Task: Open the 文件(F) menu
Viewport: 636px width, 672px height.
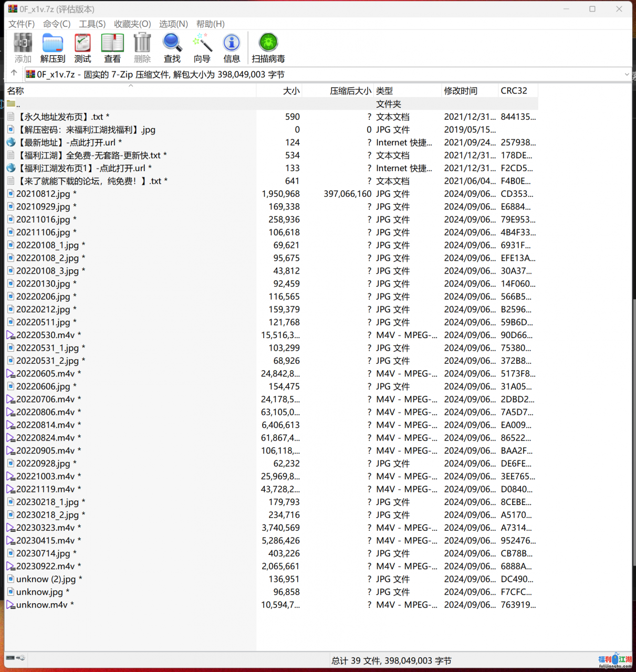Action: point(22,24)
